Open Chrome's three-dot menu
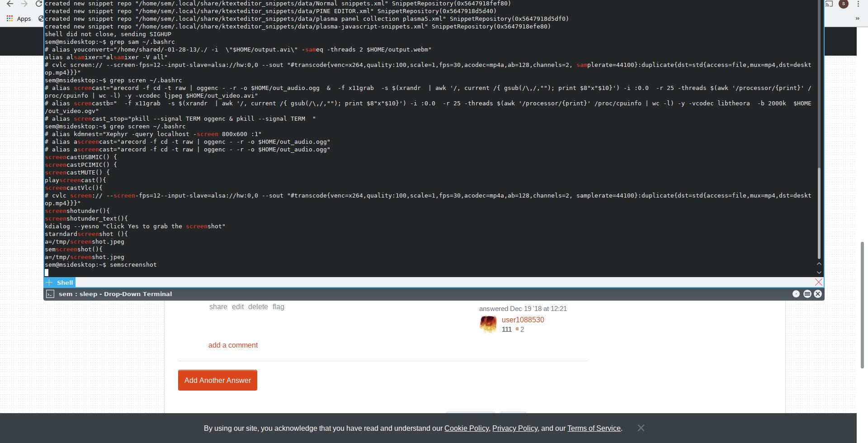The image size is (868, 443). [858, 4]
